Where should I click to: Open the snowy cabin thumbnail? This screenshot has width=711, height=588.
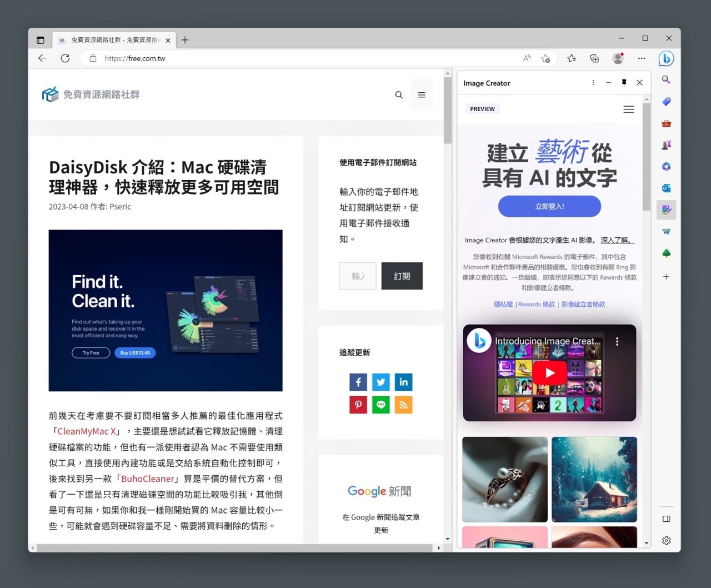point(594,479)
